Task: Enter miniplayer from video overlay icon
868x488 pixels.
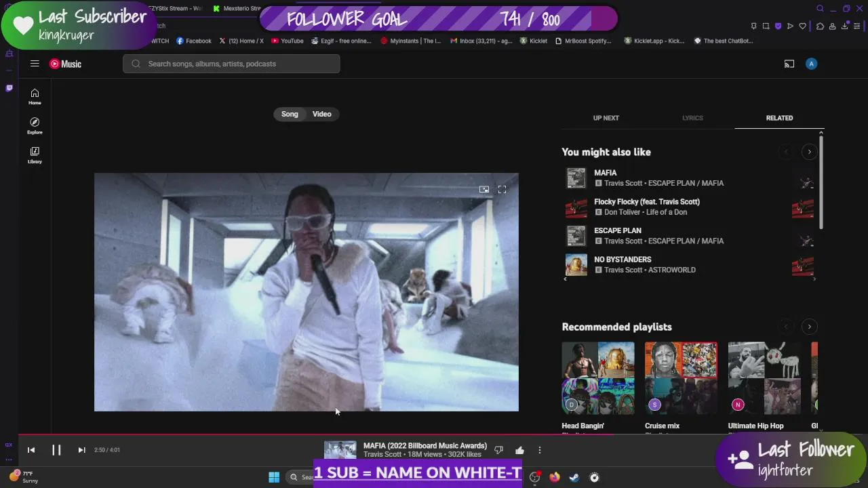Action: pos(484,190)
